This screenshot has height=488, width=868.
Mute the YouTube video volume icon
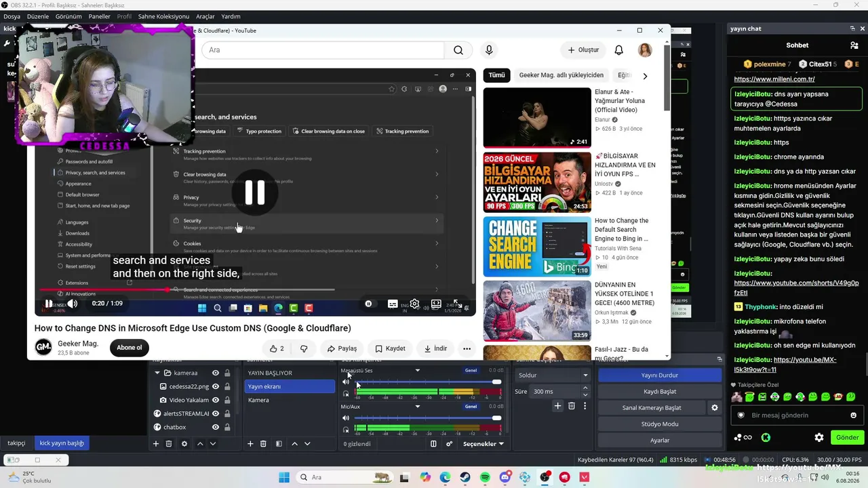pyautogui.click(x=73, y=304)
